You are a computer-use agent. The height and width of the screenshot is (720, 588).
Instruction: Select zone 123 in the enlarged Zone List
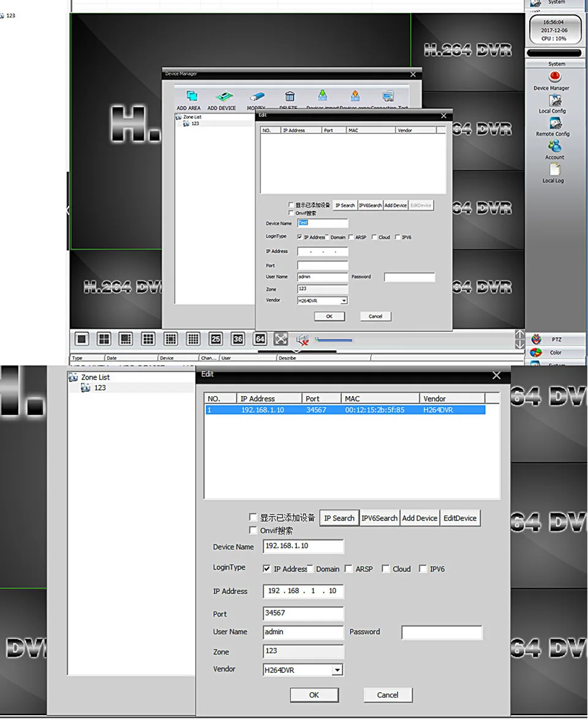[x=100, y=388]
